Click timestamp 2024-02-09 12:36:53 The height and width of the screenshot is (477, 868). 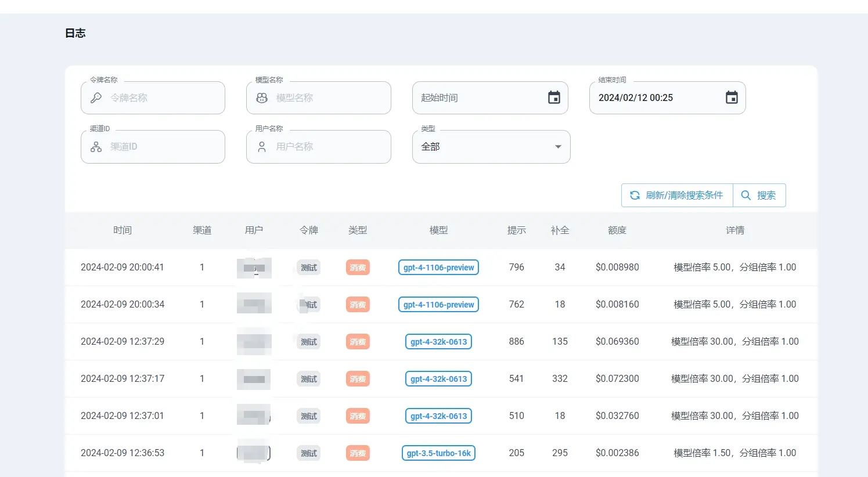[123, 453]
